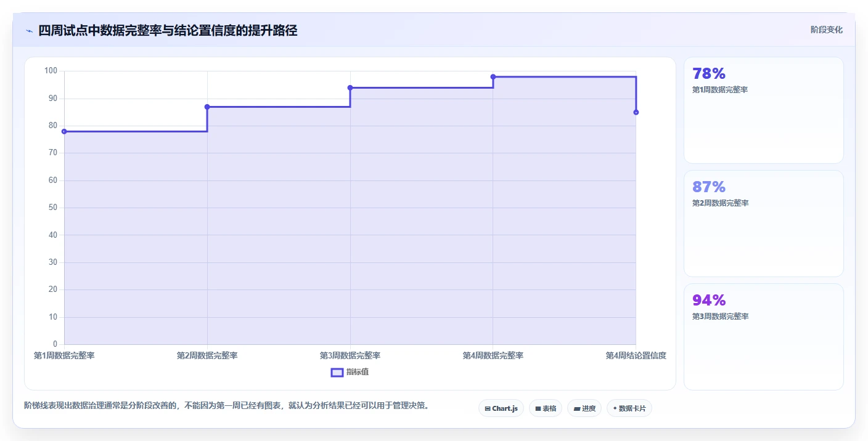Screen dimensions: 868x441
Task: Click the 第4周数据完整率 data point at 98
Action: pyautogui.click(x=493, y=76)
